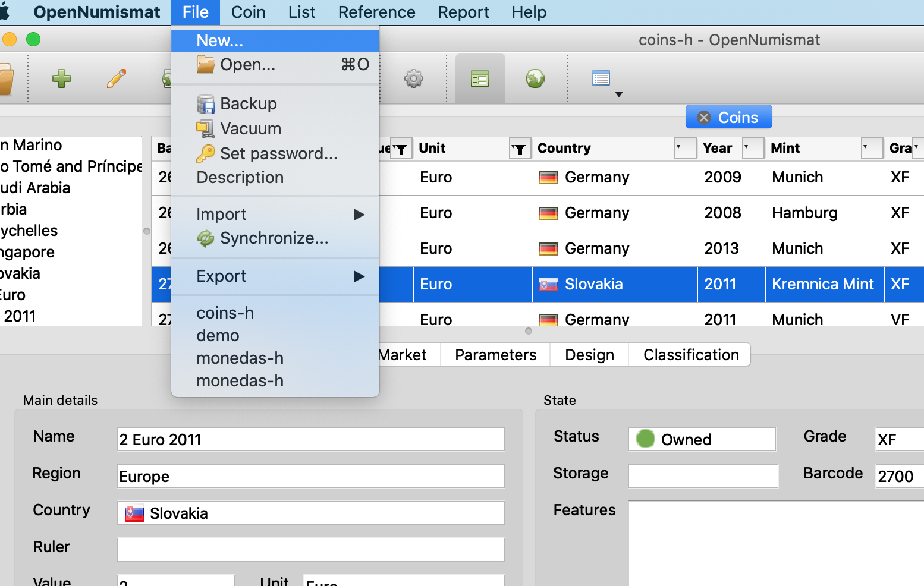Click OpenNumismat application menu
The image size is (924, 586).
[97, 12]
